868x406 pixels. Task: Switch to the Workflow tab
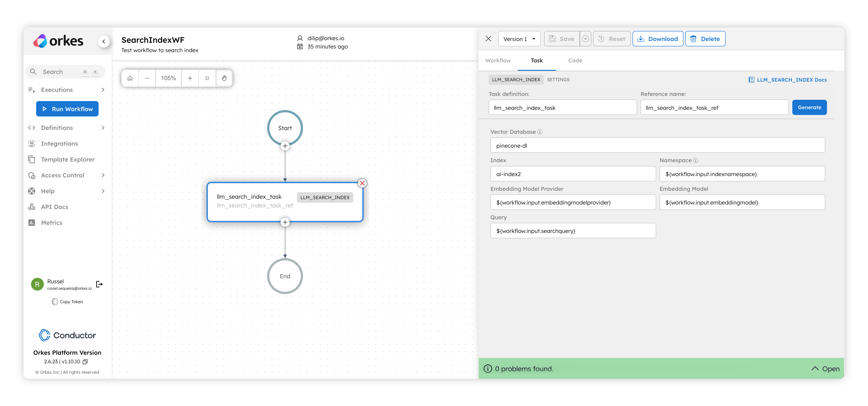point(498,61)
